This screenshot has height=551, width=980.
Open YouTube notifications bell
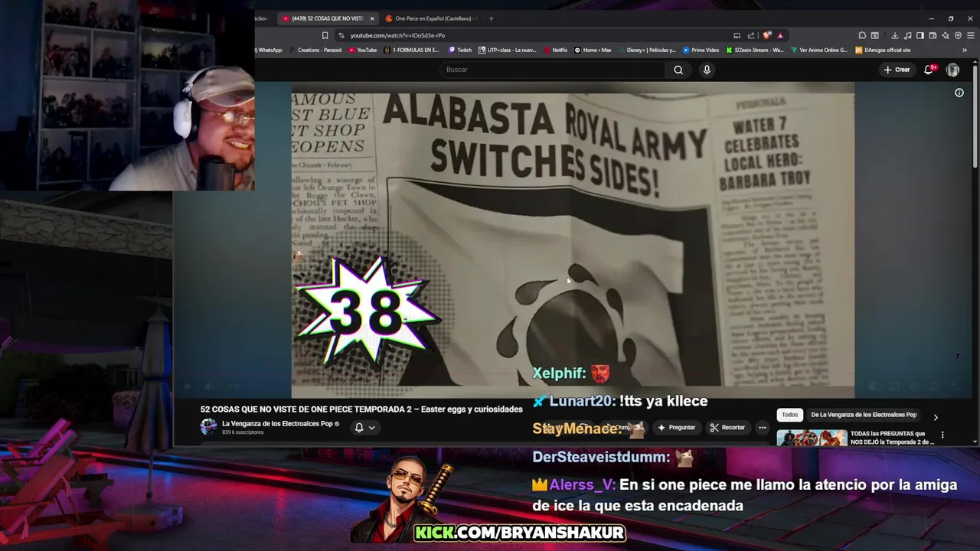929,70
